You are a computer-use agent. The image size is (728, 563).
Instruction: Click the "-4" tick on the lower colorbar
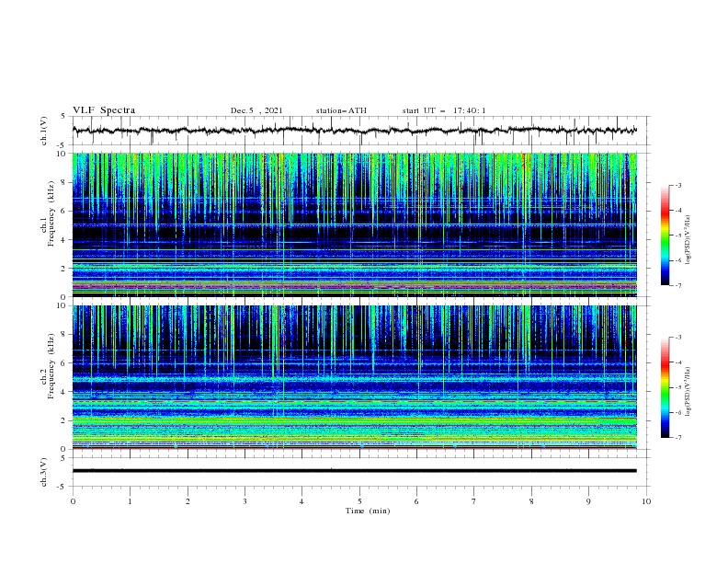pos(678,362)
